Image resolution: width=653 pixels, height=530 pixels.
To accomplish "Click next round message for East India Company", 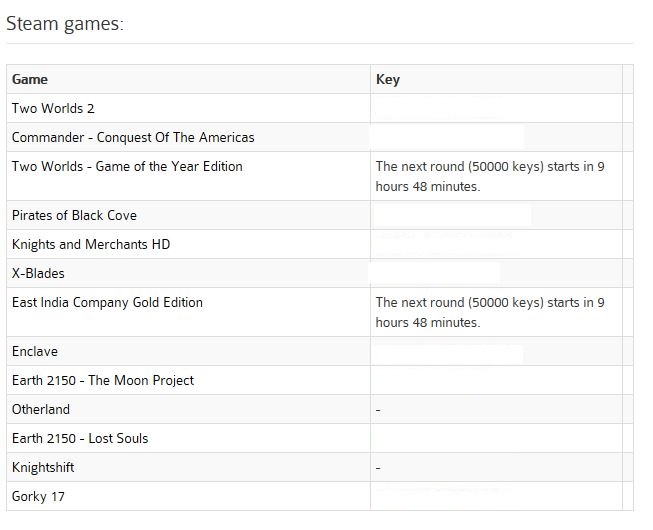I will coord(490,312).
